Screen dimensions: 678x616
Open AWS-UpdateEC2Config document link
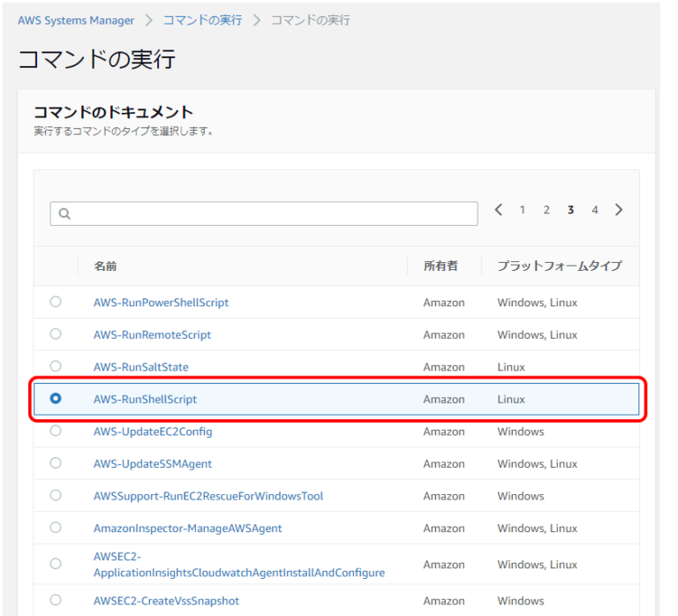point(153,432)
